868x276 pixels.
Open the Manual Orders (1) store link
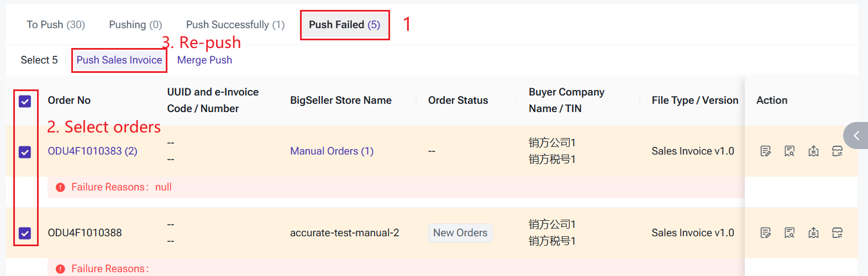click(x=332, y=151)
